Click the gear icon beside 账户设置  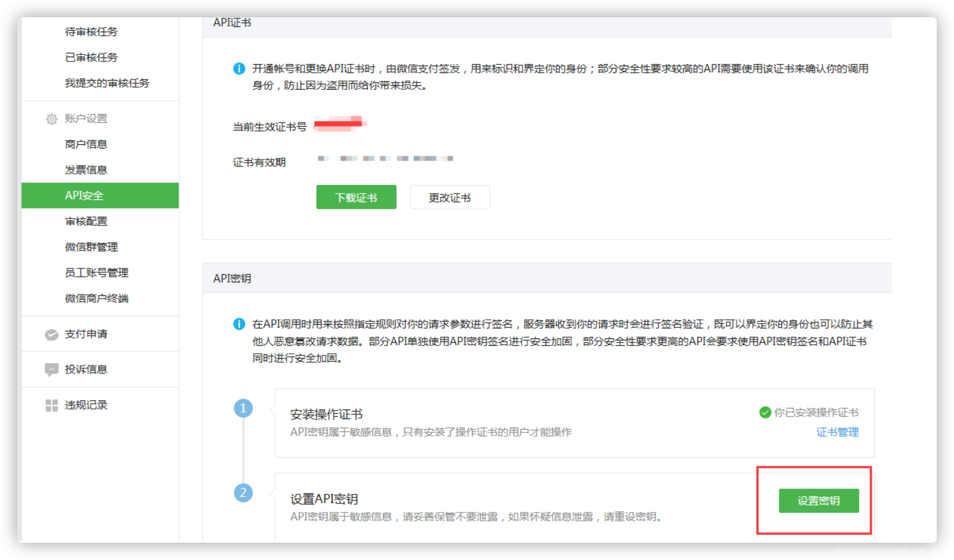pos(51,119)
